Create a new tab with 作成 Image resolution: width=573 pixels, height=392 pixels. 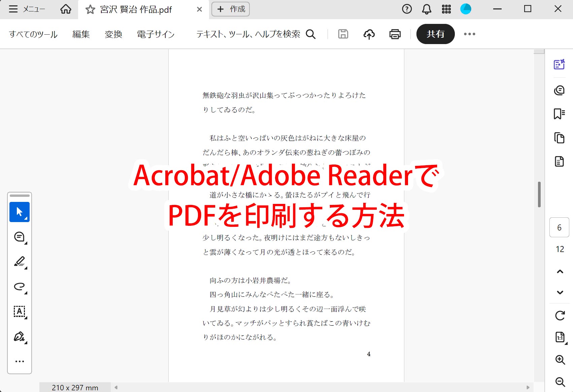(230, 9)
